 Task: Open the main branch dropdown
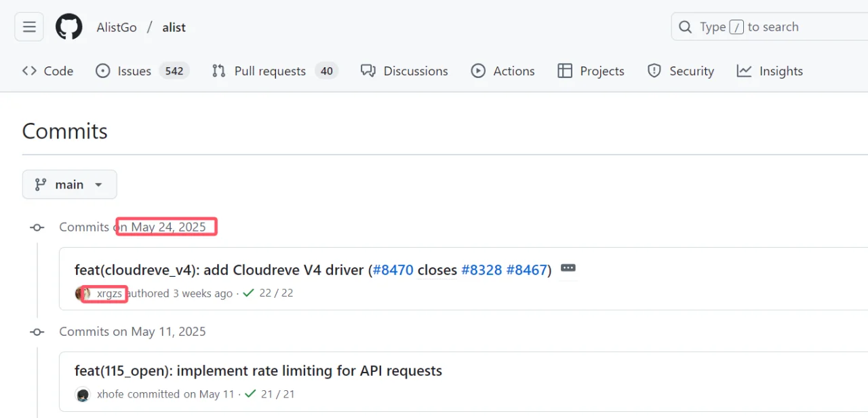click(x=69, y=185)
